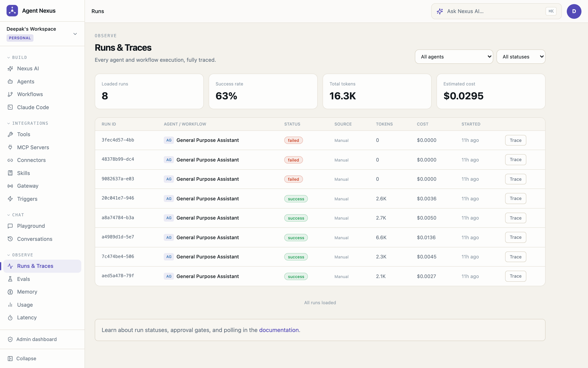Click the STATUS column header
Image resolution: width=588 pixels, height=368 pixels.
coord(292,124)
